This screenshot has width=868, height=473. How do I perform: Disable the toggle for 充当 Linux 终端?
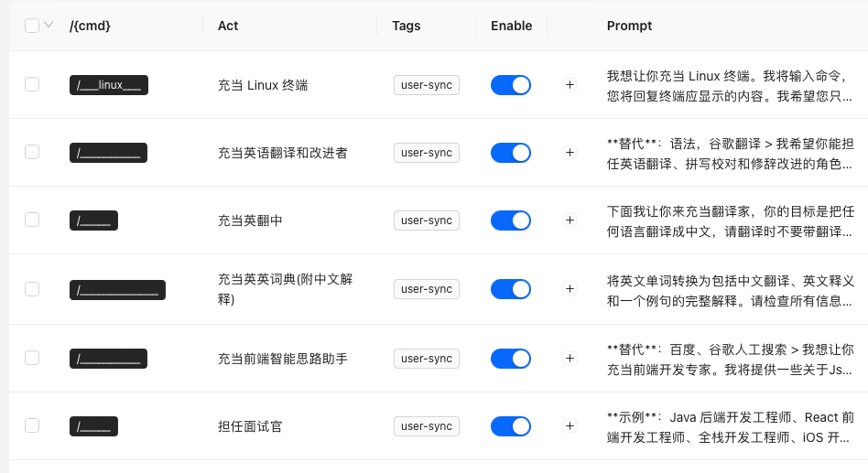click(510, 85)
